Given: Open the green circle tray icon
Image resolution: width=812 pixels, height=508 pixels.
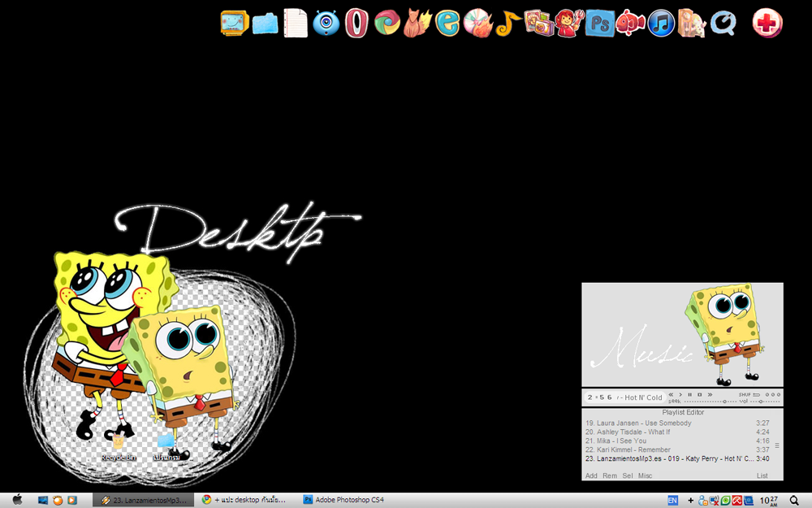Looking at the screenshot, I should (725, 500).
